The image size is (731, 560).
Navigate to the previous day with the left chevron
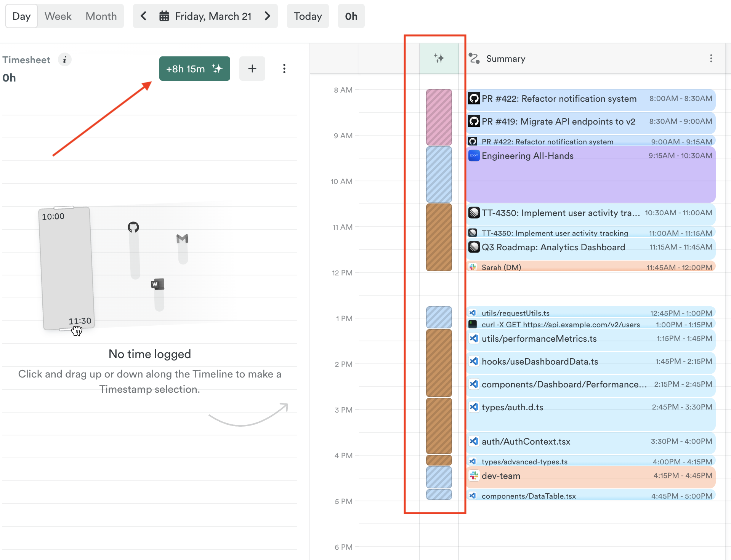tap(143, 16)
